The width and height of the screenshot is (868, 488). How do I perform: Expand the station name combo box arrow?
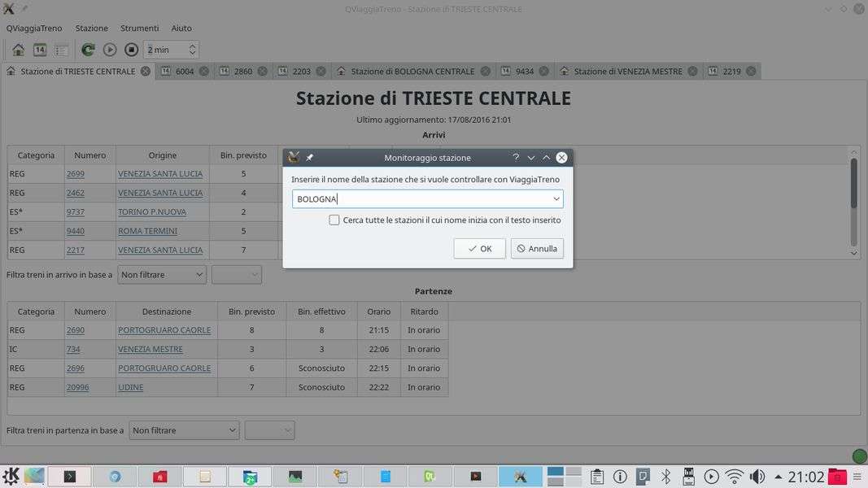click(556, 199)
